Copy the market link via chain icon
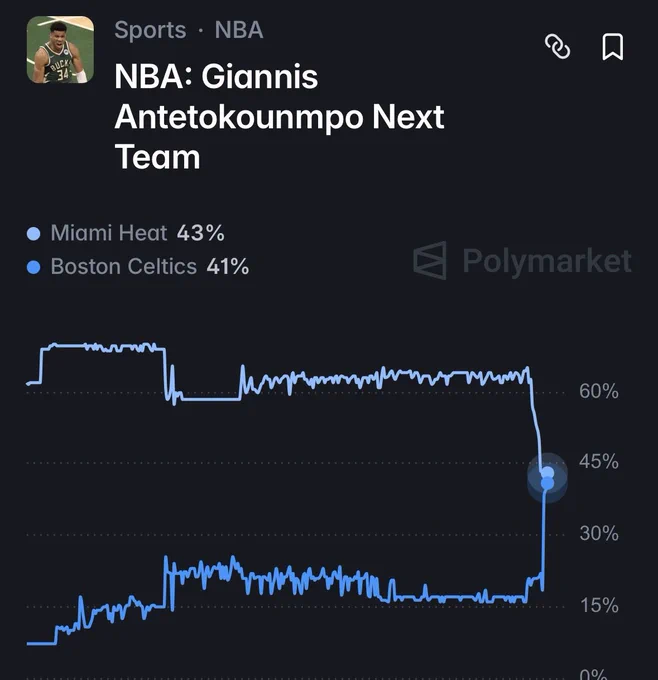This screenshot has width=658, height=680. coord(557,46)
